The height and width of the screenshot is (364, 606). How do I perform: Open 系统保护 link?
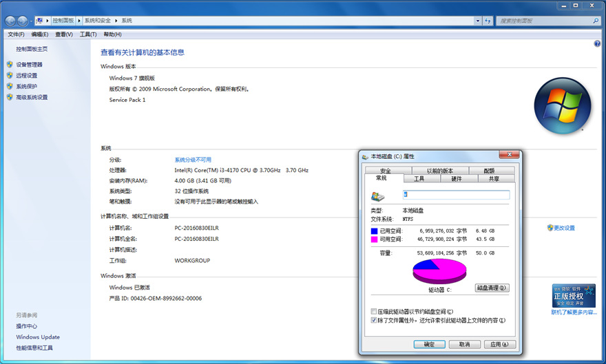tap(27, 86)
